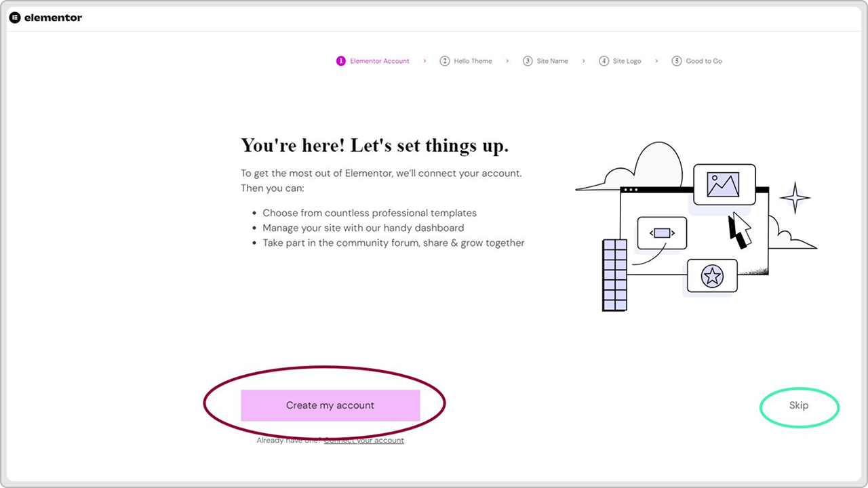Select the Site Name step label
868x488 pixels.
(x=551, y=60)
